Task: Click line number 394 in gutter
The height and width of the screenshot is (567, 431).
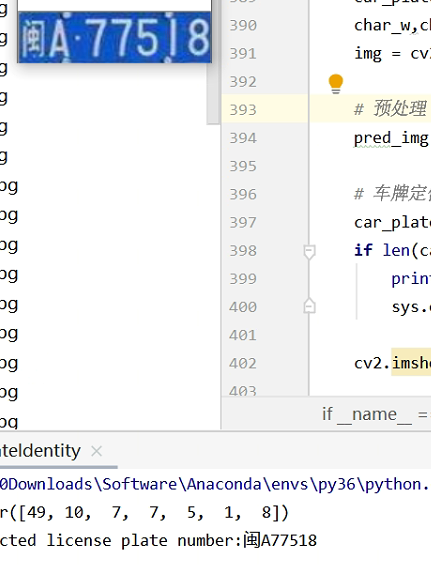Action: pos(243,138)
